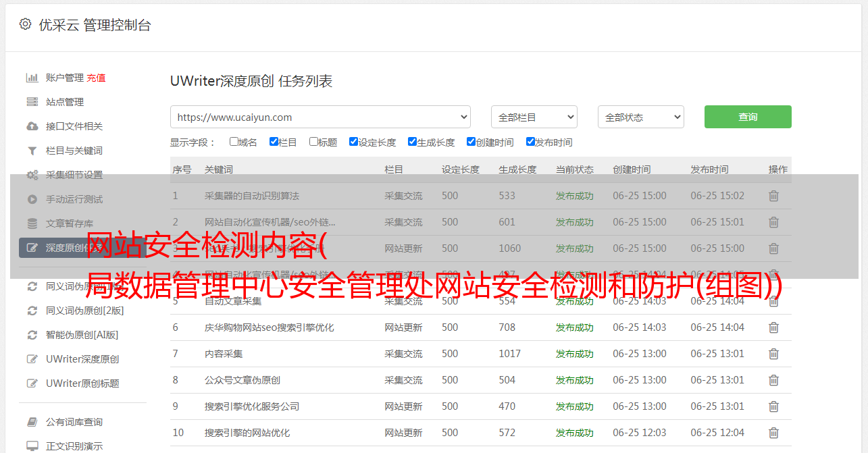Image resolution: width=868 pixels, height=453 pixels.
Task: Click the 采集细节设置 gears icon
Action: click(32, 175)
